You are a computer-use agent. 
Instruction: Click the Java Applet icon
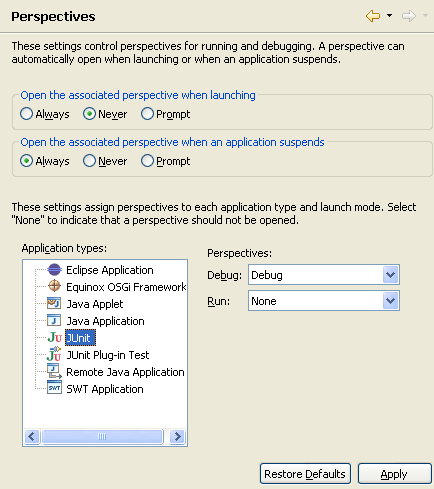point(54,303)
